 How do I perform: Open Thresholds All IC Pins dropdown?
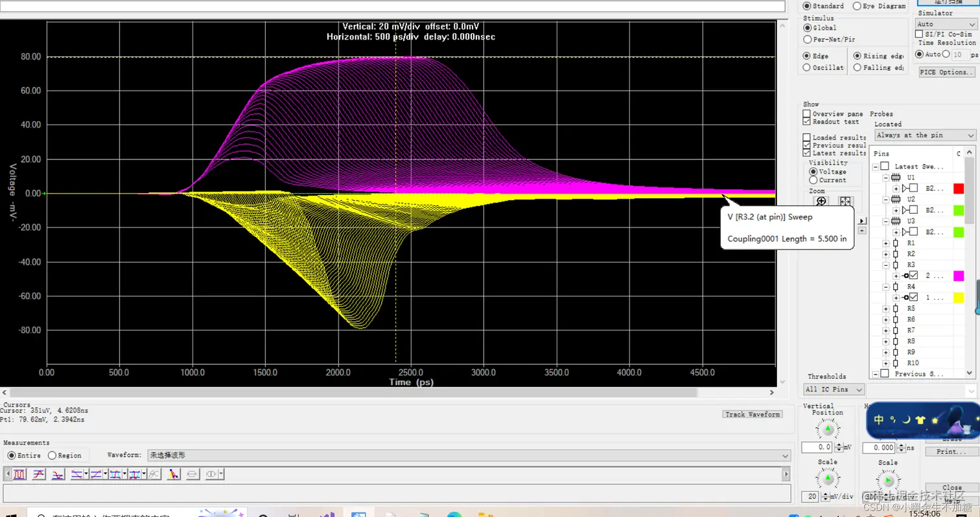(834, 389)
